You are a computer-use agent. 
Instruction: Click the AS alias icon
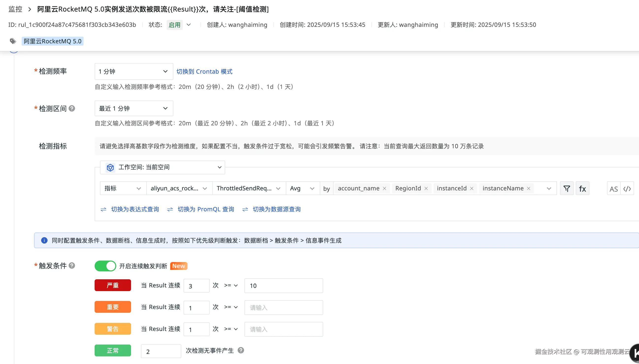[613, 189]
